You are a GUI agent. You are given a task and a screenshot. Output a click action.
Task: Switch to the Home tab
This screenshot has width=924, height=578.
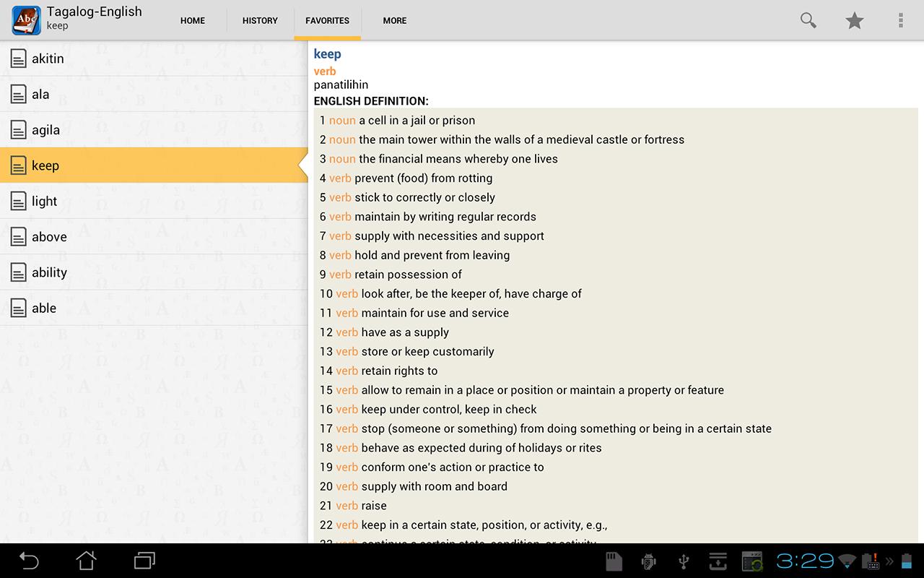193,20
